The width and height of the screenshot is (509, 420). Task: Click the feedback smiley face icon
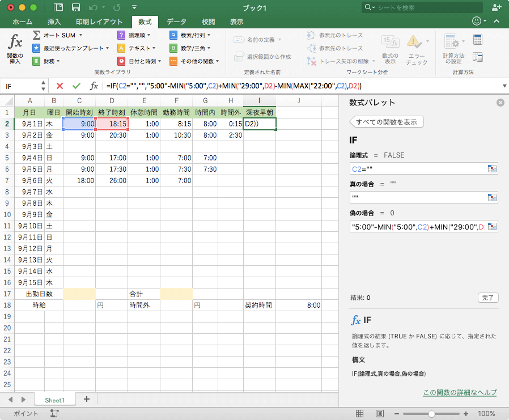coord(477,21)
